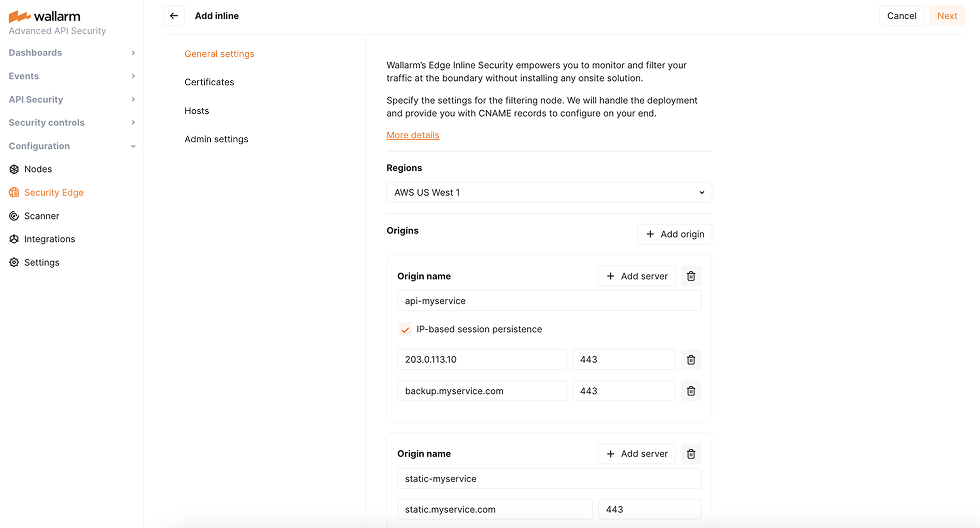Screen dimensions: 980x528
Task: Click the Next button
Action: coord(947,16)
